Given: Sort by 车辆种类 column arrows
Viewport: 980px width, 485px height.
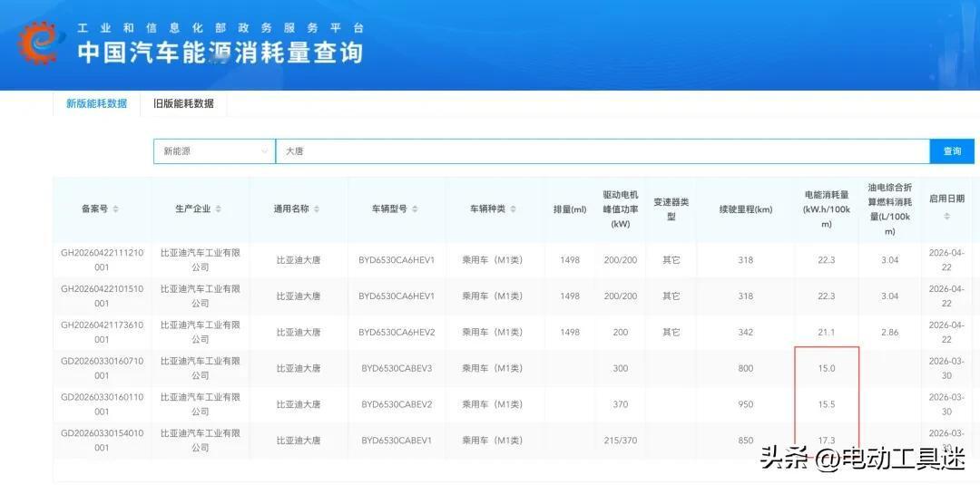Looking at the screenshot, I should pos(513,209).
